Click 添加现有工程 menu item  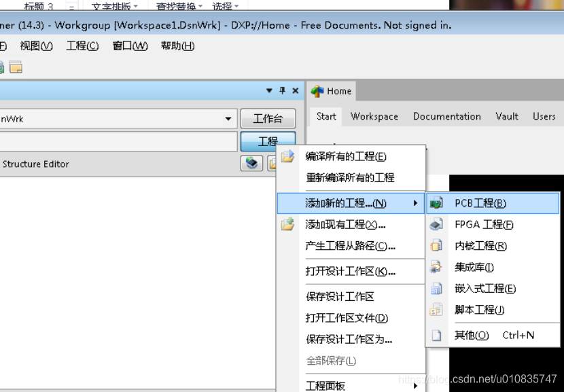(x=345, y=224)
